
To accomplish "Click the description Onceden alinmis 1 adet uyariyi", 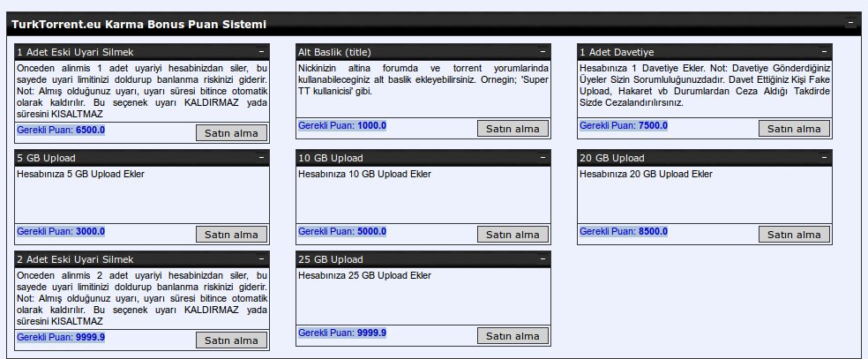I will click(142, 91).
